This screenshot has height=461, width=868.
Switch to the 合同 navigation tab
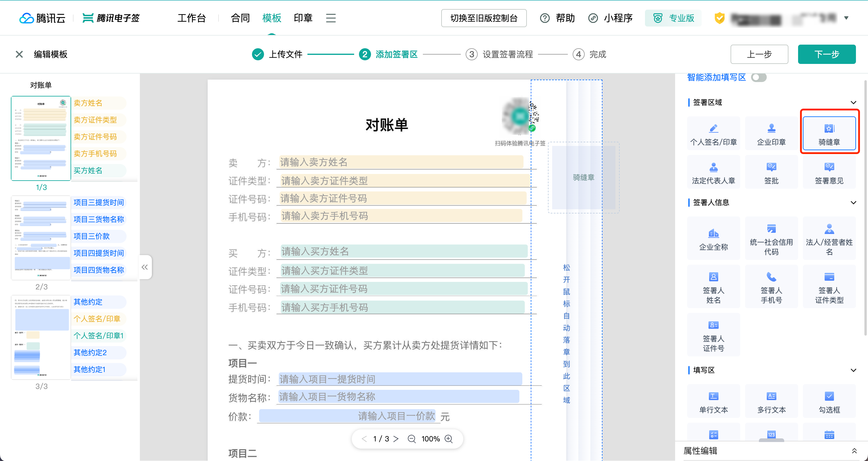coord(240,18)
